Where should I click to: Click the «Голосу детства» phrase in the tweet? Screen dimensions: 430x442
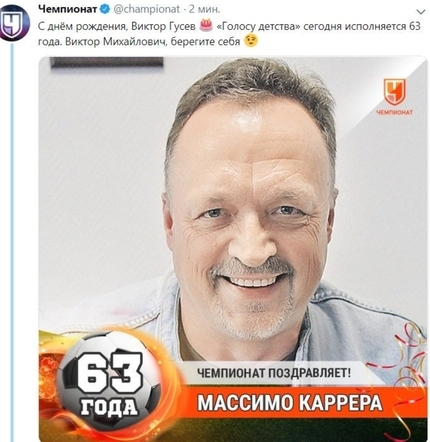[258, 26]
